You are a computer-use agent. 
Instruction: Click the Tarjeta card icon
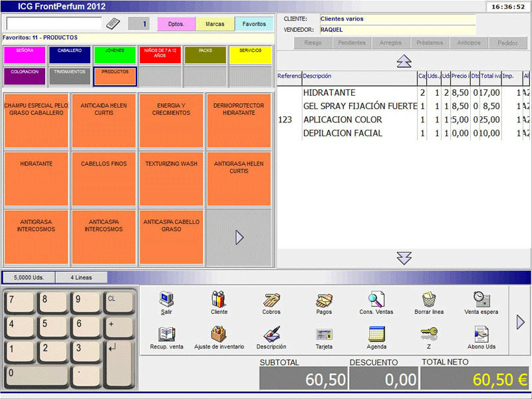click(x=324, y=334)
